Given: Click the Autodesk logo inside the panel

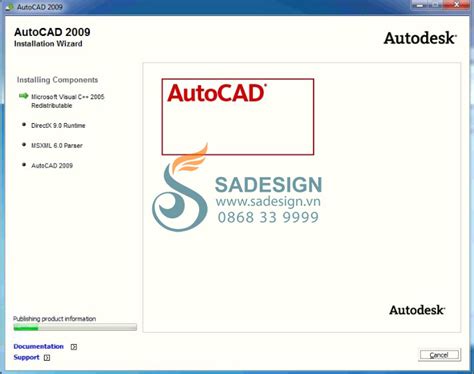Looking at the screenshot, I should point(417,310).
